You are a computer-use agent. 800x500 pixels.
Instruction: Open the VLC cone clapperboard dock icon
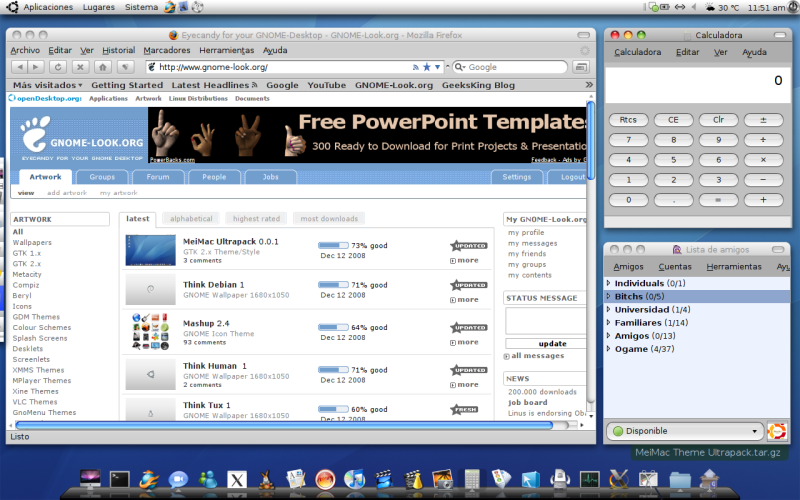413,480
